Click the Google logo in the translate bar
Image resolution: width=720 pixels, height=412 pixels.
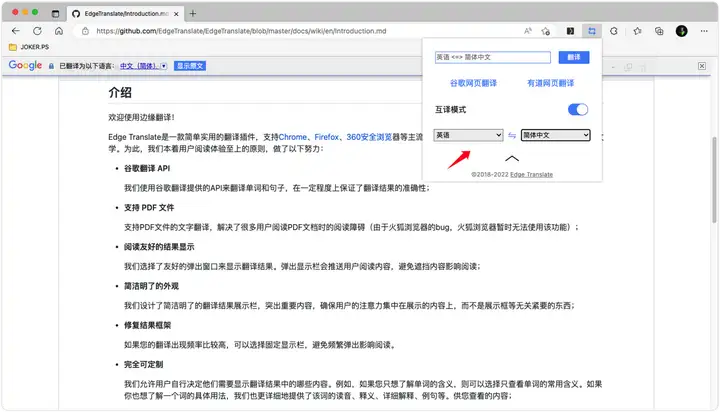[25, 65]
